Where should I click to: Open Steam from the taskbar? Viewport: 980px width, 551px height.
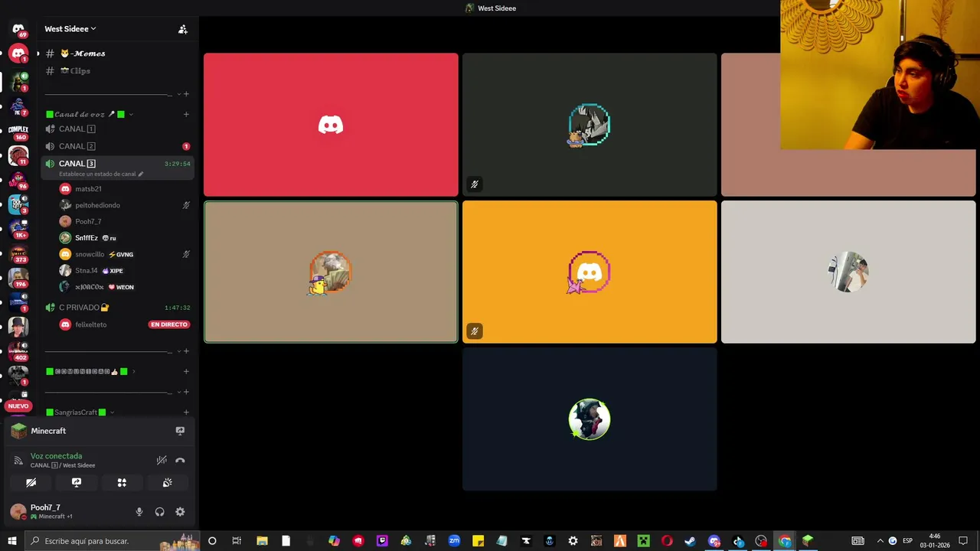click(x=690, y=541)
